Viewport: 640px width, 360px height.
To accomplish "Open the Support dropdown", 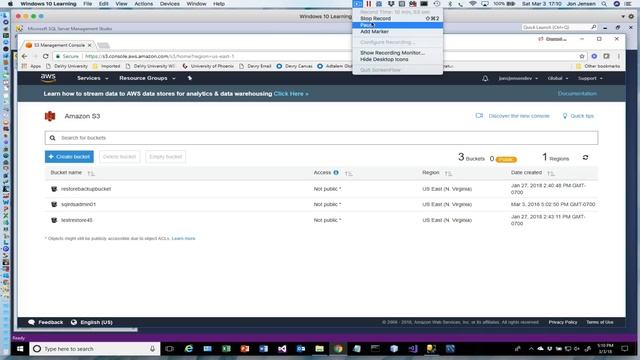I will click(590, 78).
